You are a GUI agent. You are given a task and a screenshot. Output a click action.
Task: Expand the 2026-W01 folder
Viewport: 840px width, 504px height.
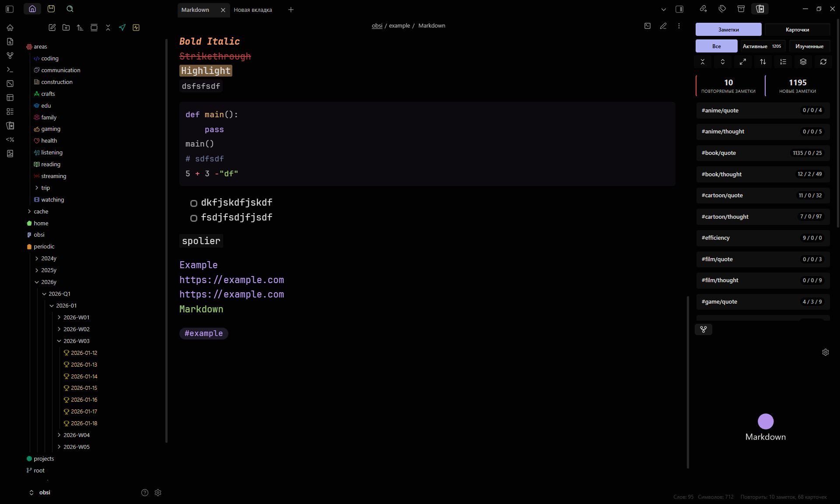tap(59, 317)
